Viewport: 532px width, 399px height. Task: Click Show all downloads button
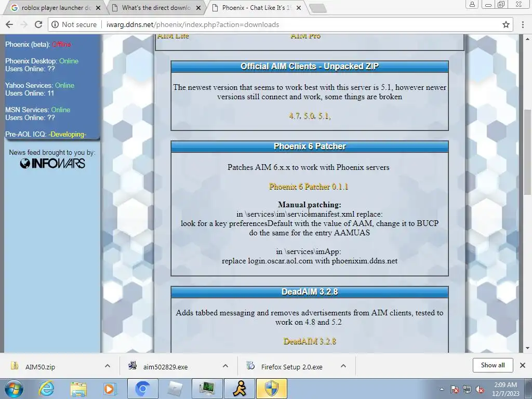493,365
